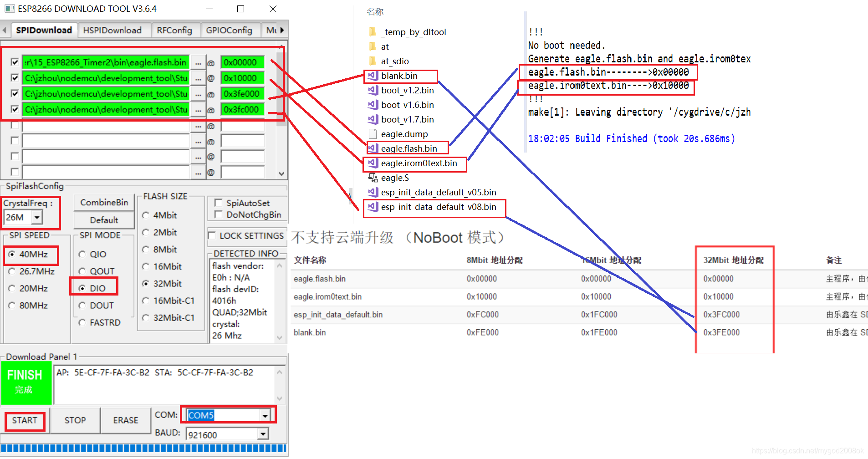Screen dimensions: 868x459
Task: Select 40MHz SPI speed
Action: (12, 254)
